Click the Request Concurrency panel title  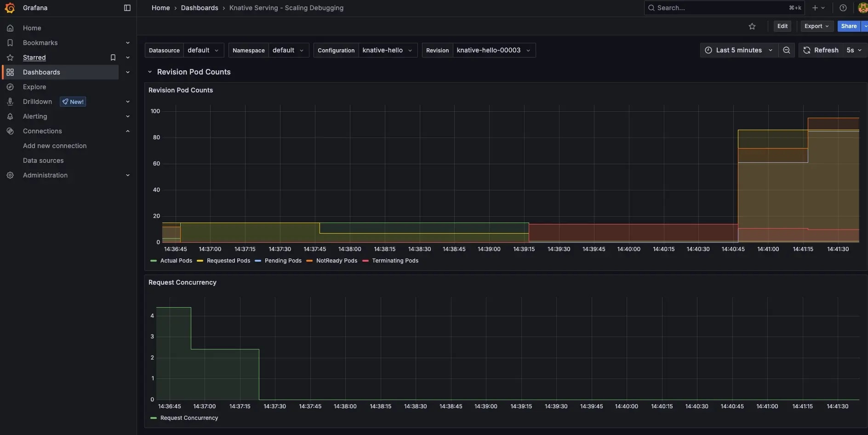coord(183,282)
